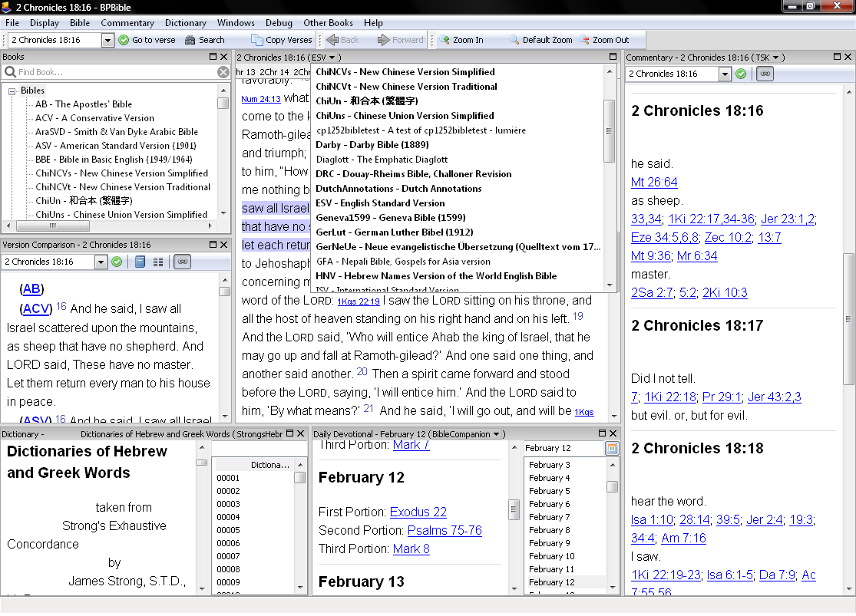Select Geneva1599 - Geneva Bible from list
Image resolution: width=856 pixels, height=616 pixels.
click(x=391, y=218)
